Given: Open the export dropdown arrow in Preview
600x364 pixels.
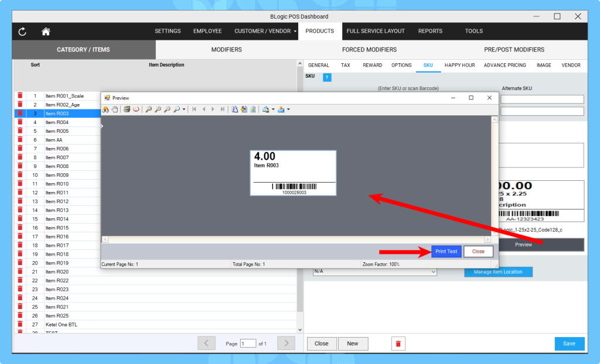Looking at the screenshot, I should [273, 109].
